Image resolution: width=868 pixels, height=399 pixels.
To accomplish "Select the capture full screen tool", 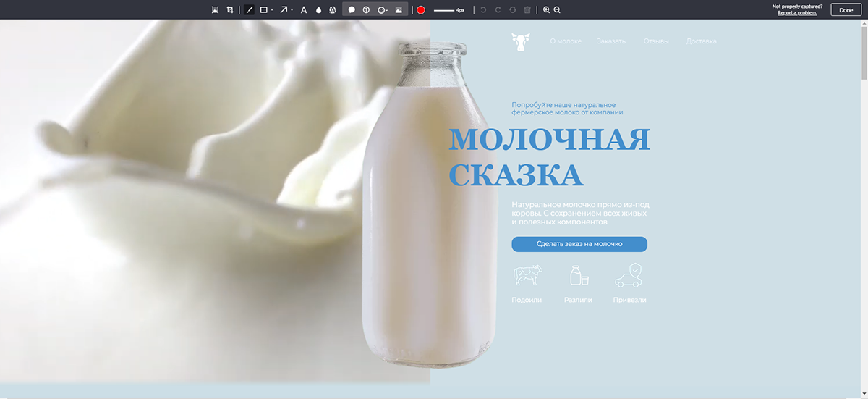I will tap(215, 10).
